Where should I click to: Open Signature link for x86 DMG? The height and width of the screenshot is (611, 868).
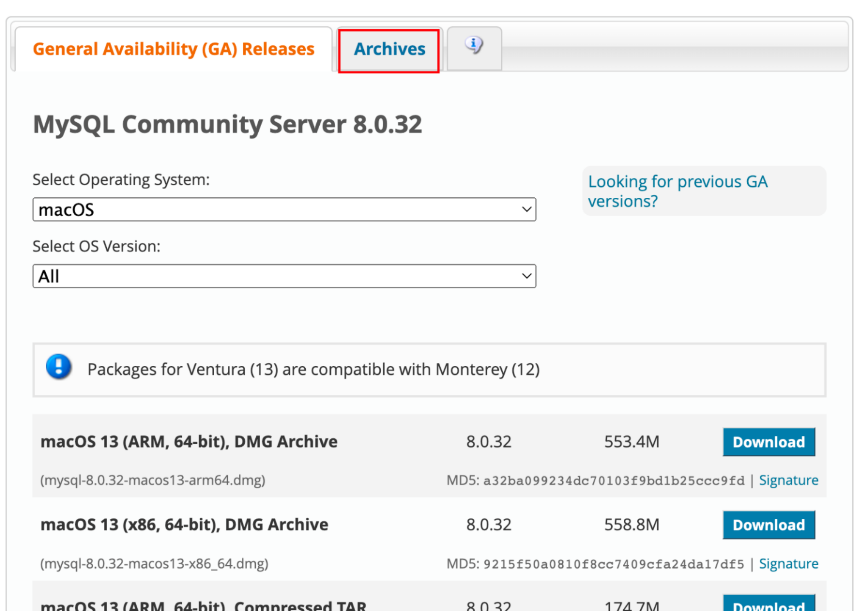coord(788,564)
